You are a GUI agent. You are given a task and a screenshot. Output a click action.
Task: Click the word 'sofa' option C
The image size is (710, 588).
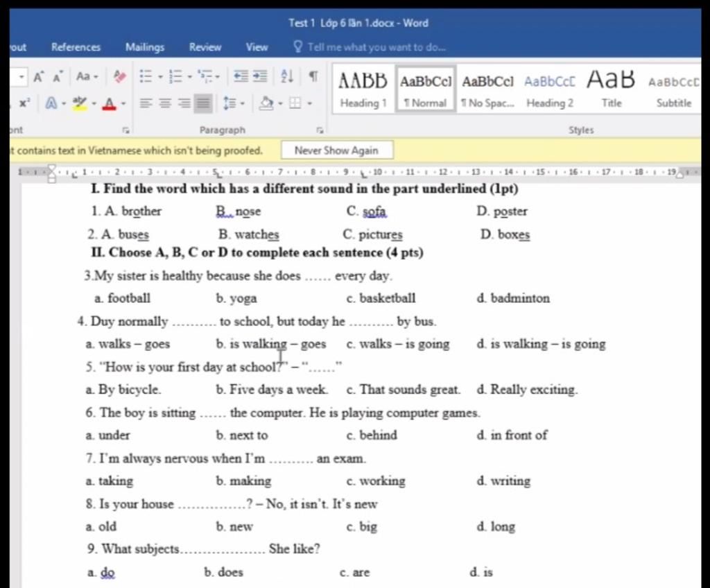374,211
